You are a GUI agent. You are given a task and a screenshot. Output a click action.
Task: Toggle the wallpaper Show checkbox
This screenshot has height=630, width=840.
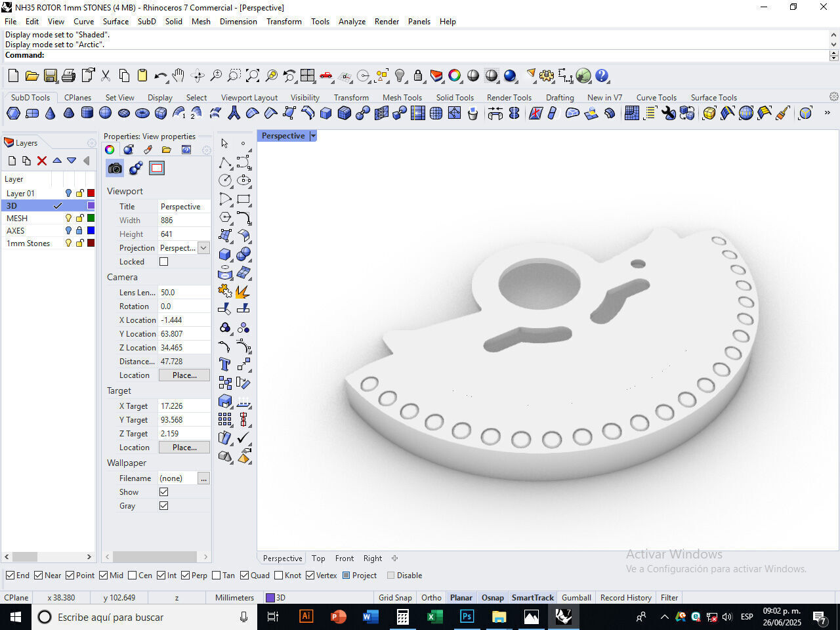[x=164, y=492]
